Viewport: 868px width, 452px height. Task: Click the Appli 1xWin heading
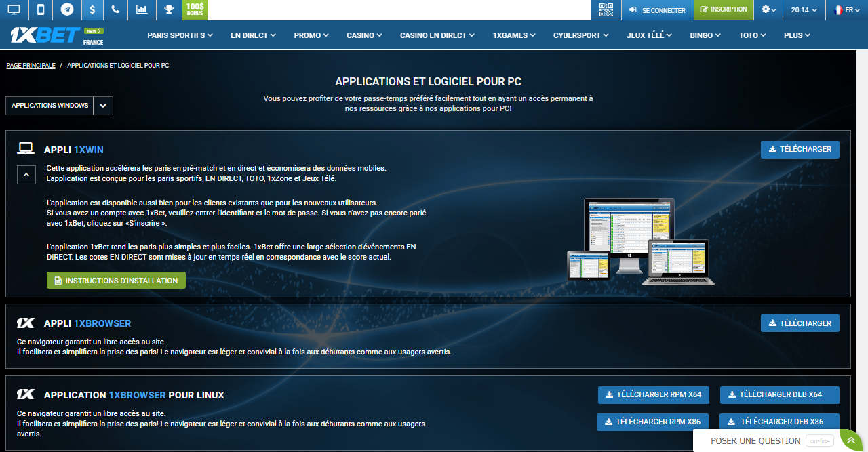pyautogui.click(x=74, y=150)
